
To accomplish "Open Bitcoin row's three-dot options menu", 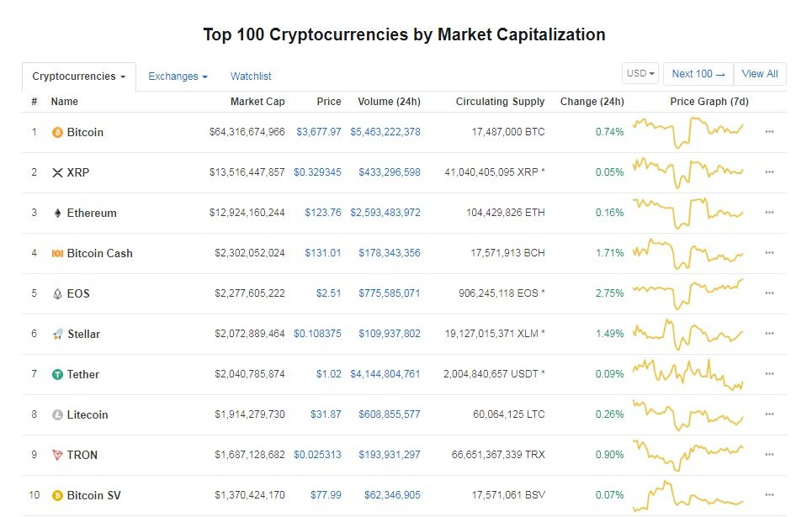I will (x=769, y=132).
